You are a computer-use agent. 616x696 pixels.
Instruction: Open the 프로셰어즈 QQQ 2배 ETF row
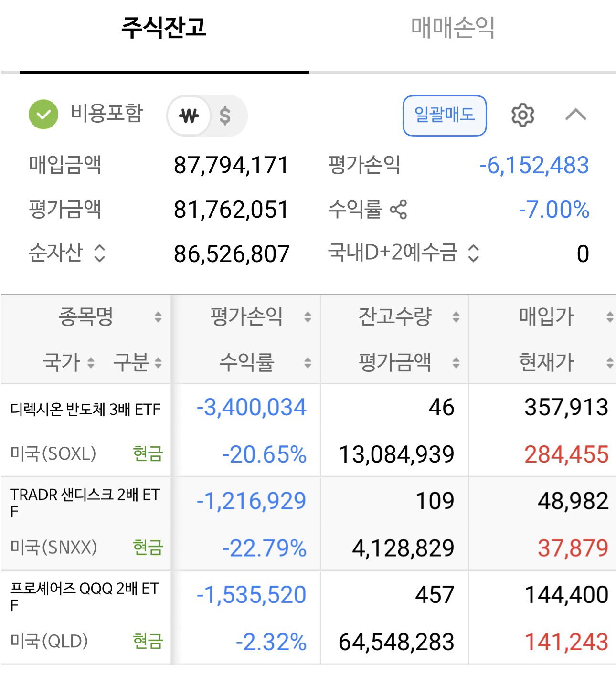[308, 618]
